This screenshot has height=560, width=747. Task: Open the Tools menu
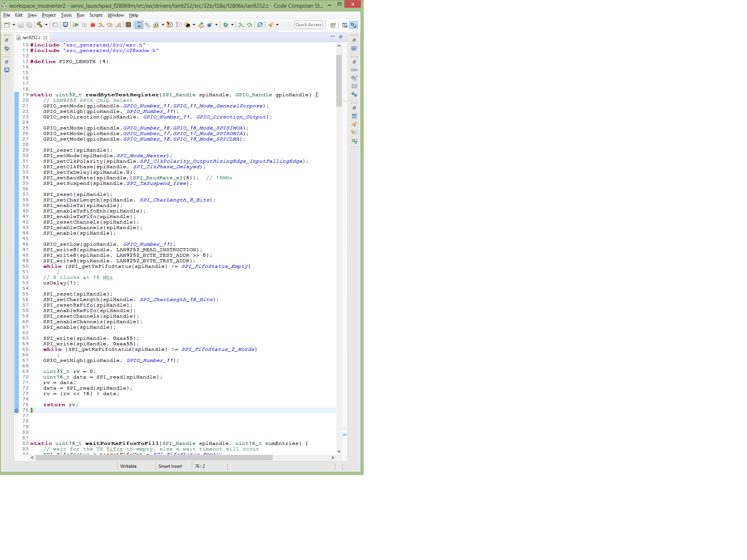66,15
